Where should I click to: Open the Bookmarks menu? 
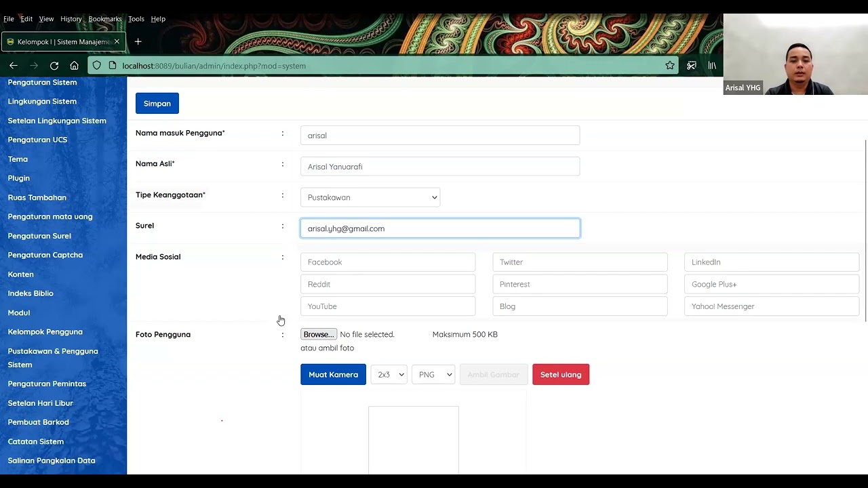click(x=105, y=19)
